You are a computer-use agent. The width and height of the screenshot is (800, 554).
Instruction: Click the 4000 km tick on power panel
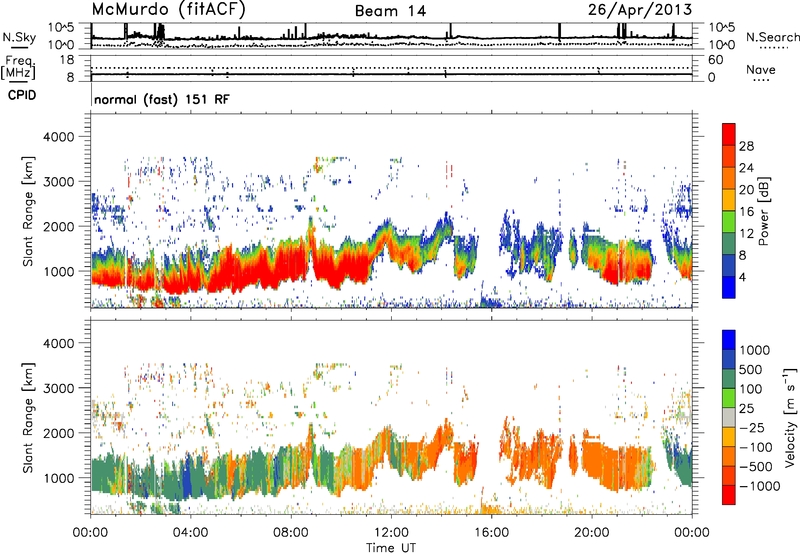[x=58, y=137]
